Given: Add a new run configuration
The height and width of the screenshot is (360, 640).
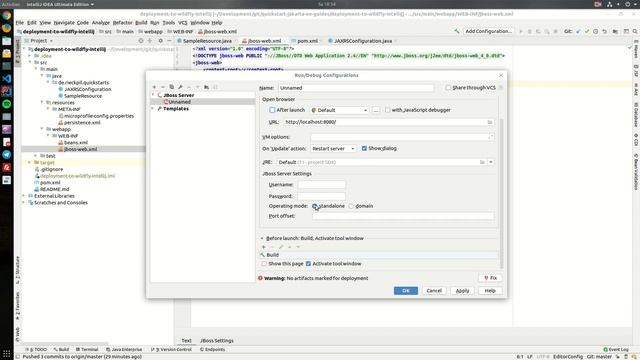Looking at the screenshot, I should (154, 87).
